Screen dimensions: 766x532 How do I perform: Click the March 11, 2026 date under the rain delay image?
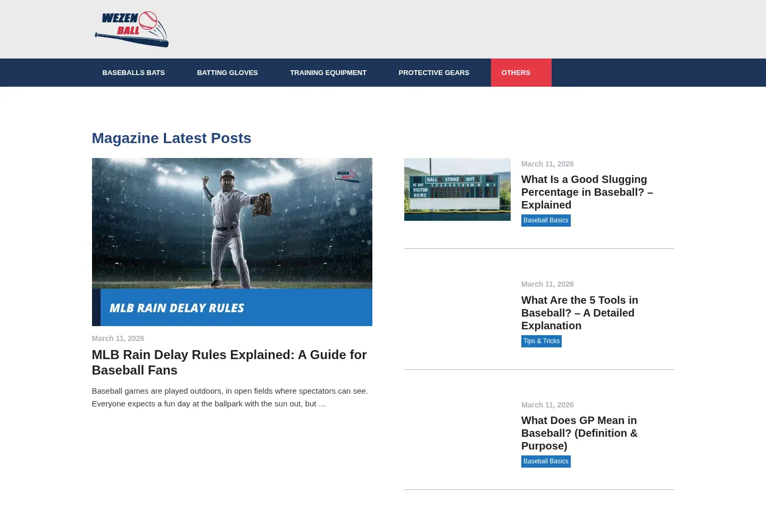coord(118,338)
